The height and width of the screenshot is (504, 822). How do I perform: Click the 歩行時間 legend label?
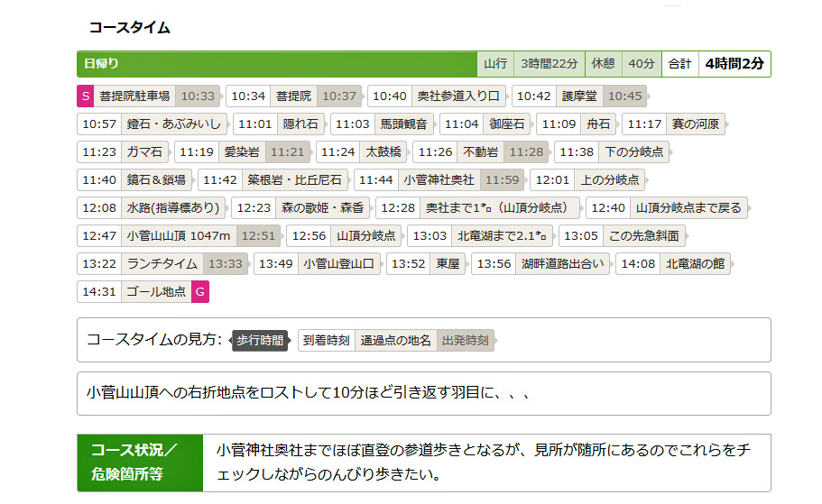coord(260,340)
